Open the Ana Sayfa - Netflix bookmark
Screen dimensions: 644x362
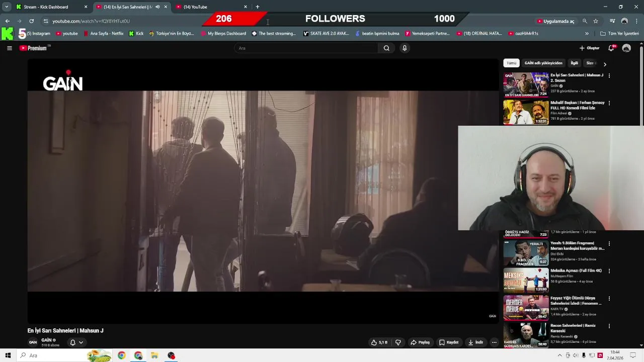click(103, 34)
